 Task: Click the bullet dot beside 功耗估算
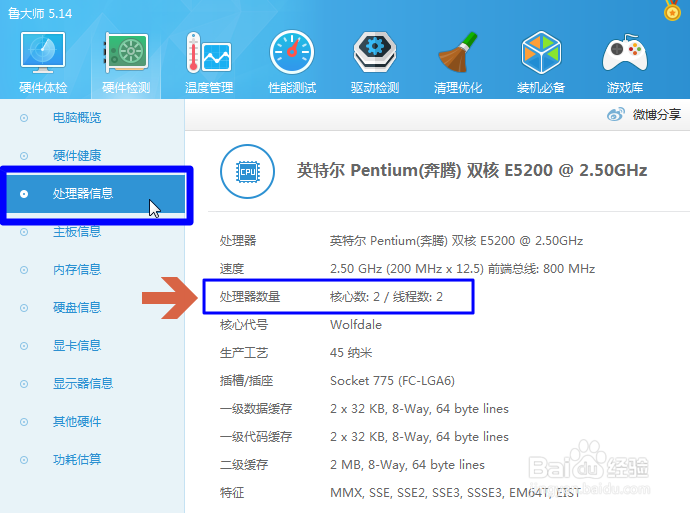click(x=24, y=460)
